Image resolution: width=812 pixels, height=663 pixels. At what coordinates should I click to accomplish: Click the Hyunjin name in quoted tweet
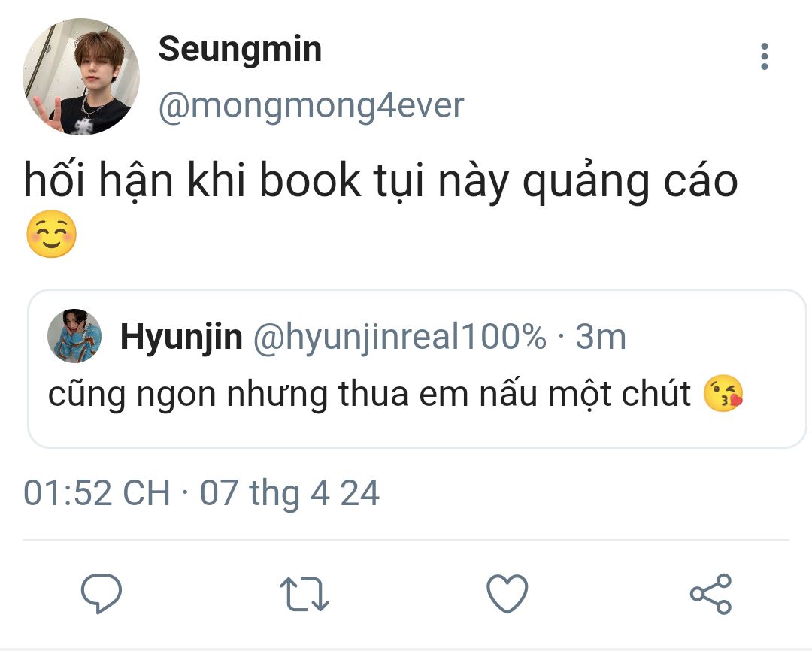click(181, 337)
